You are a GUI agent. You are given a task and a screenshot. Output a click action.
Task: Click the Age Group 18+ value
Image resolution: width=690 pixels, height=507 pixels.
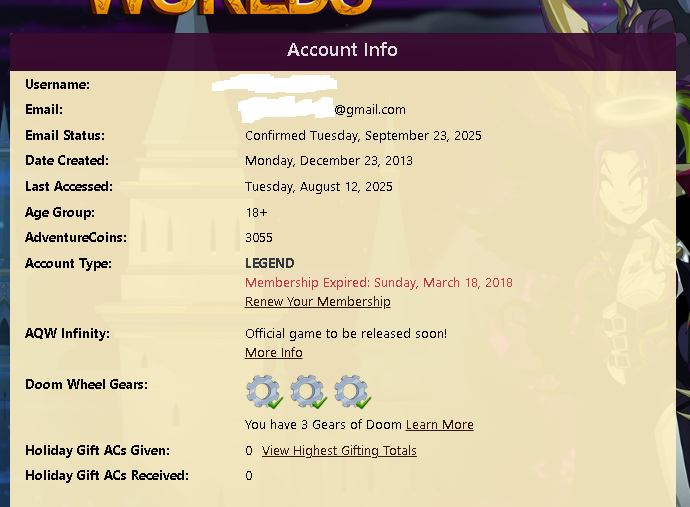tap(256, 213)
